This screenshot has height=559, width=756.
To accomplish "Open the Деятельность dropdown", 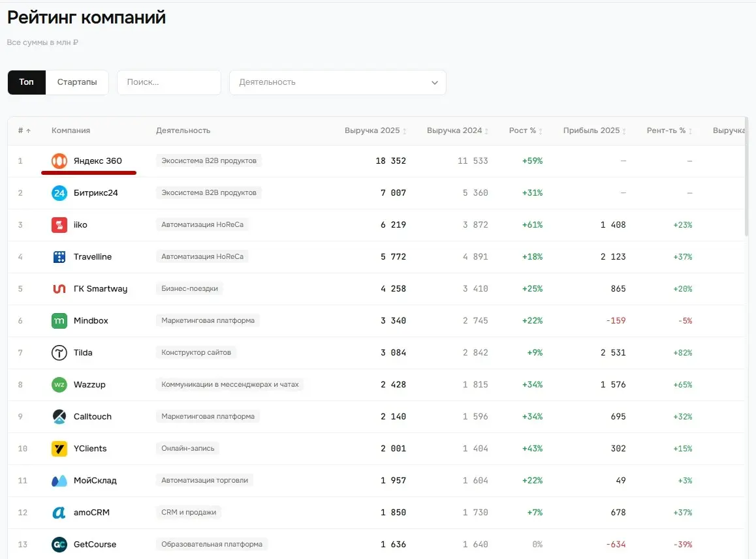I will (x=338, y=82).
